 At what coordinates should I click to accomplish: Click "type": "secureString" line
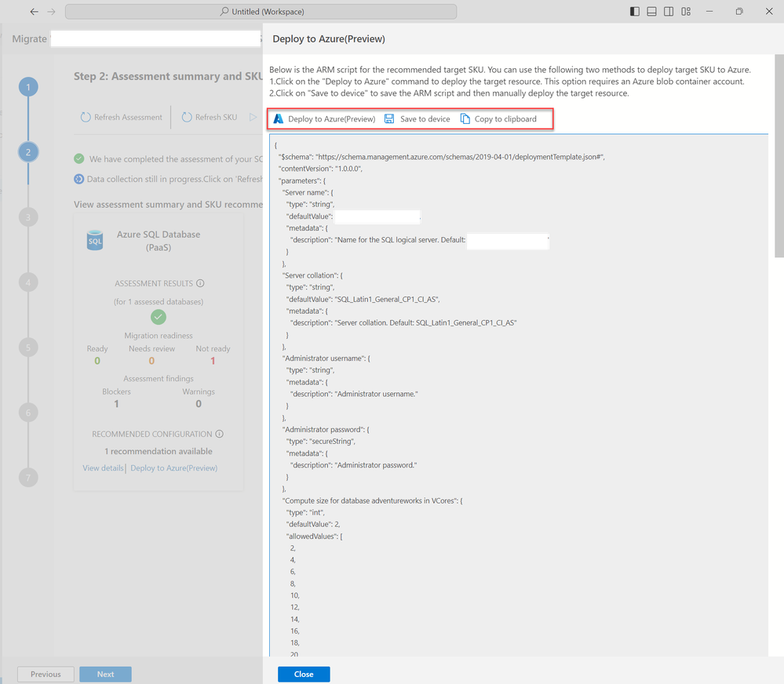click(321, 441)
